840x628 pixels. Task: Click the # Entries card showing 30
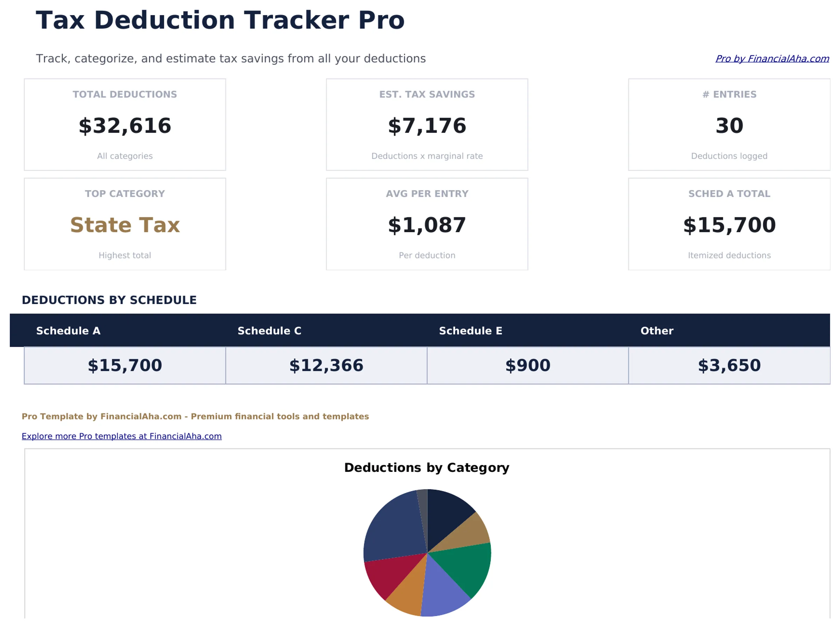(x=729, y=124)
